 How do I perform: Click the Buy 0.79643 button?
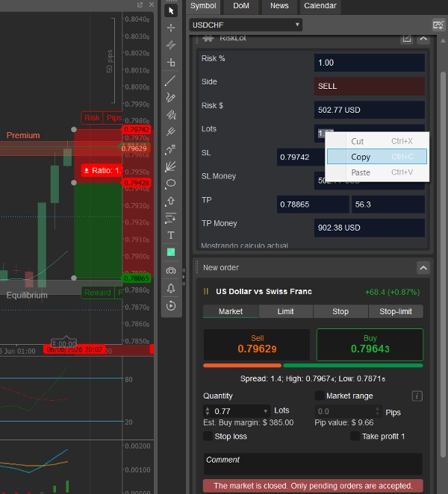click(x=370, y=344)
